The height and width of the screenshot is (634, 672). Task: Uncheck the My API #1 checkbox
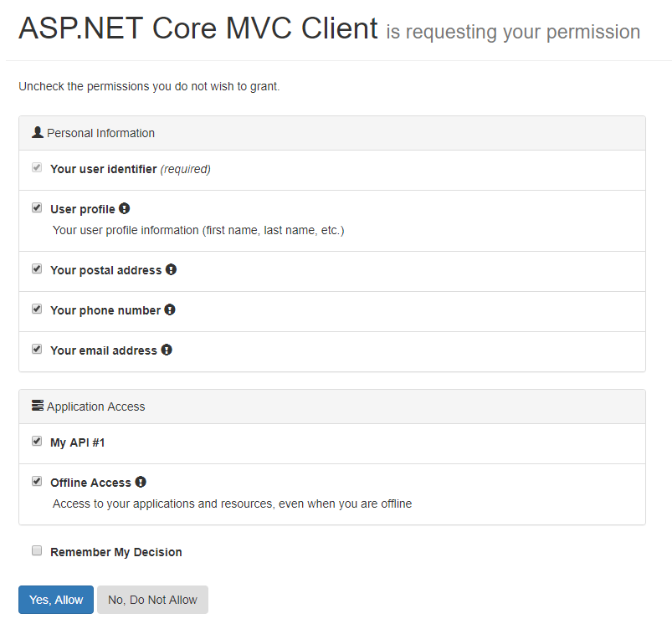(x=37, y=442)
